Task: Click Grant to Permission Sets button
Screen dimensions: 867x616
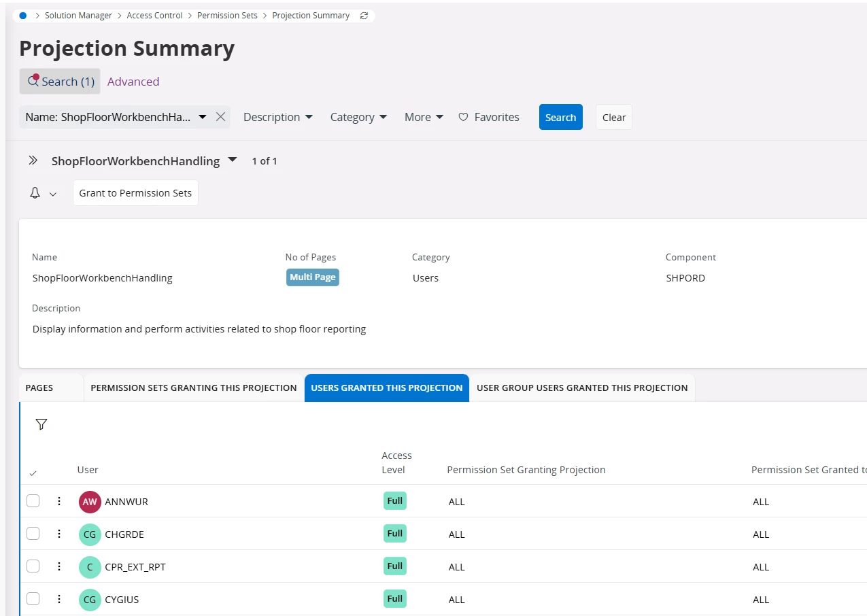Action: coord(135,193)
